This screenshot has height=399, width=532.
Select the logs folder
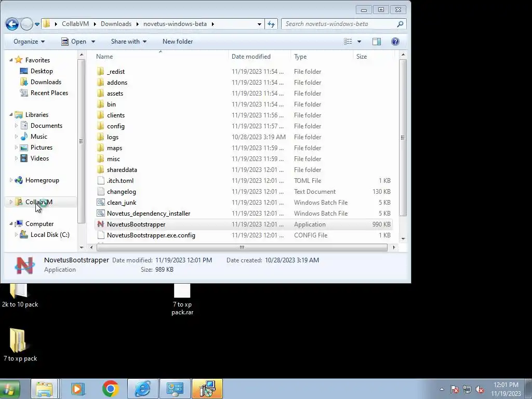pyautogui.click(x=113, y=137)
